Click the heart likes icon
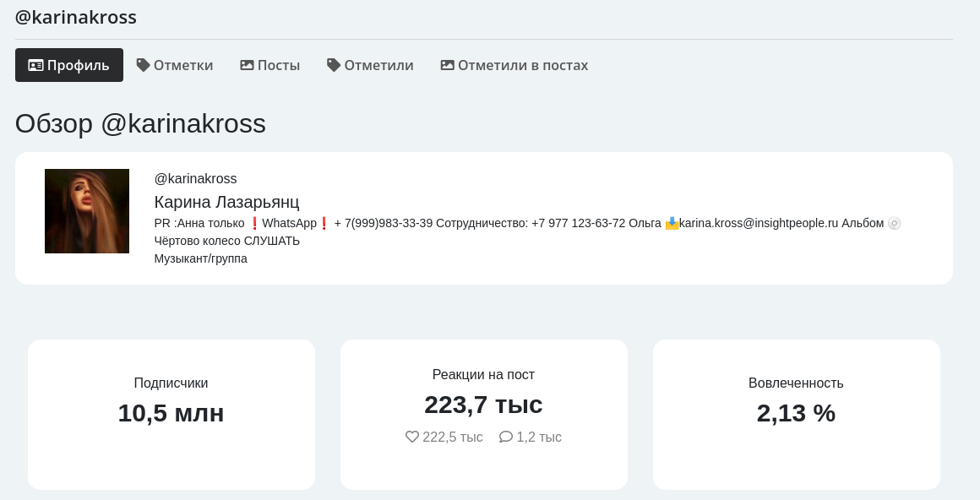Image resolution: width=980 pixels, height=500 pixels. click(x=412, y=437)
